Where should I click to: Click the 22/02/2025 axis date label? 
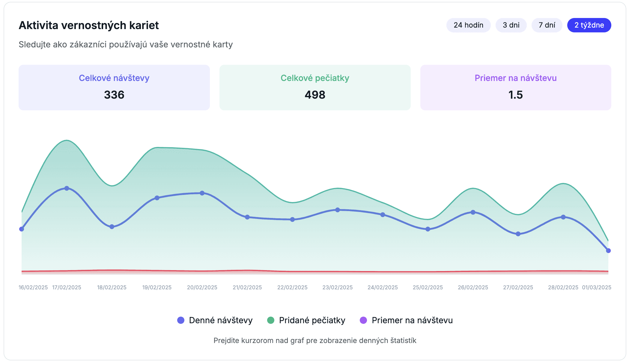292,287
